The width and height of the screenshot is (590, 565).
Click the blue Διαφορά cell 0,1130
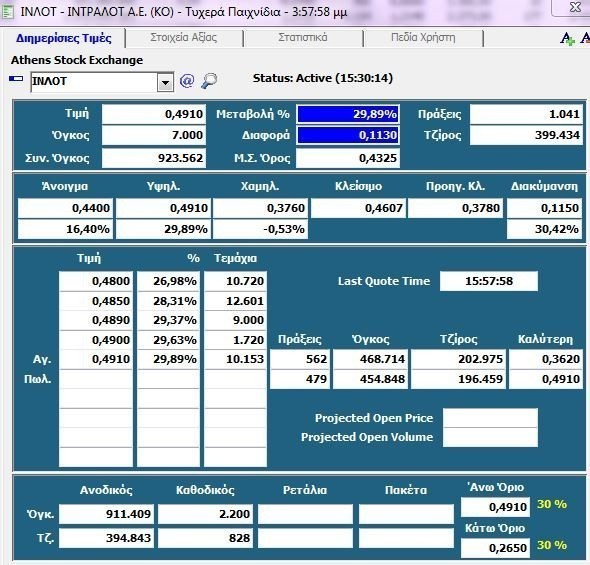pyautogui.click(x=348, y=135)
